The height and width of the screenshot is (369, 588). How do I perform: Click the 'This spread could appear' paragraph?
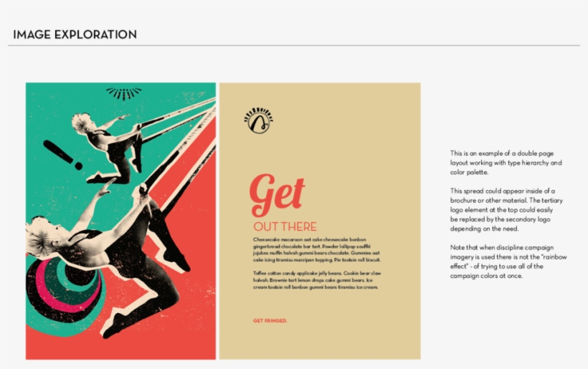pos(506,210)
